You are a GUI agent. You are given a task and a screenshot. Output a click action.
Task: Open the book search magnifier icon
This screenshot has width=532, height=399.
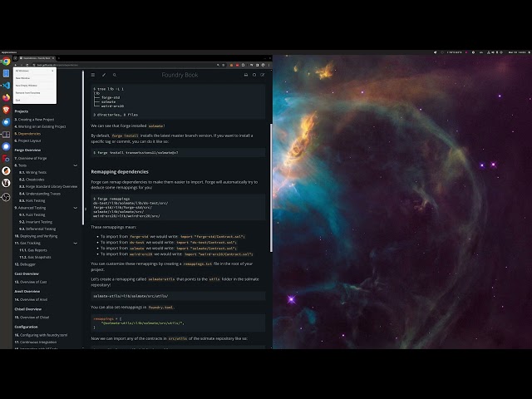click(115, 75)
